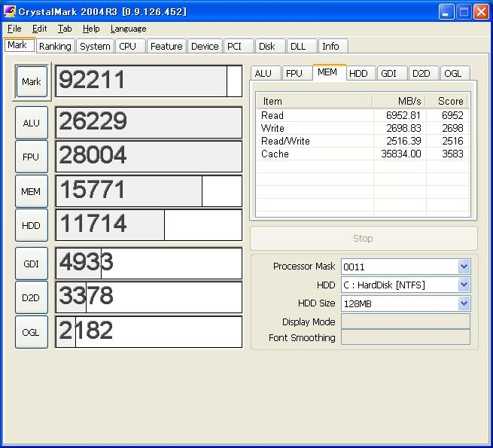493x448 pixels.
Task: Open the File menu
Action: (14, 29)
